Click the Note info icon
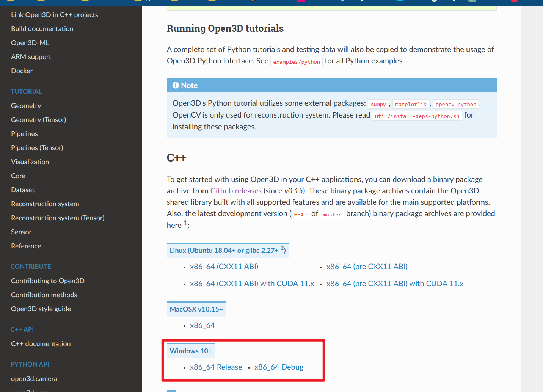Image resolution: width=543 pixels, height=392 pixels. [176, 85]
